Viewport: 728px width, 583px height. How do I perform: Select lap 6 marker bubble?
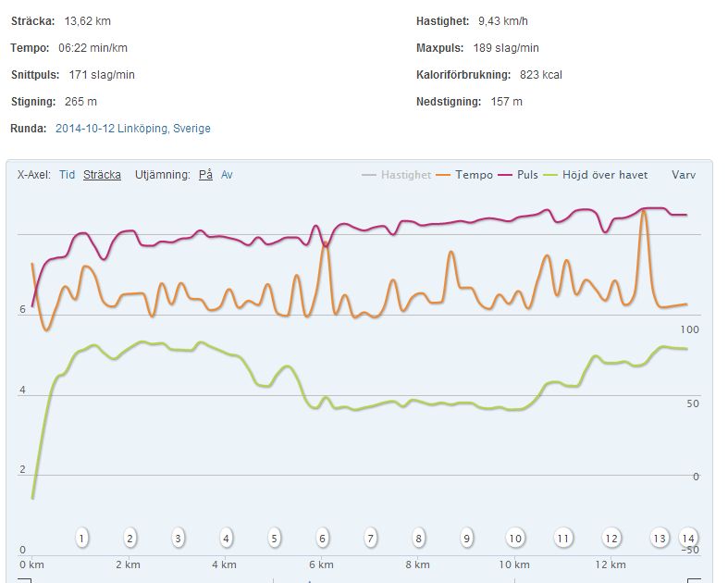point(323,538)
